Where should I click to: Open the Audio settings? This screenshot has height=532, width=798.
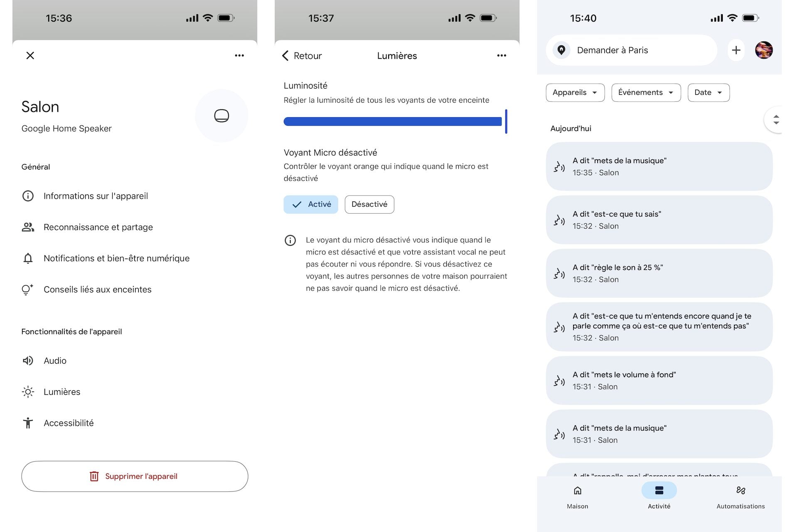(x=135, y=360)
